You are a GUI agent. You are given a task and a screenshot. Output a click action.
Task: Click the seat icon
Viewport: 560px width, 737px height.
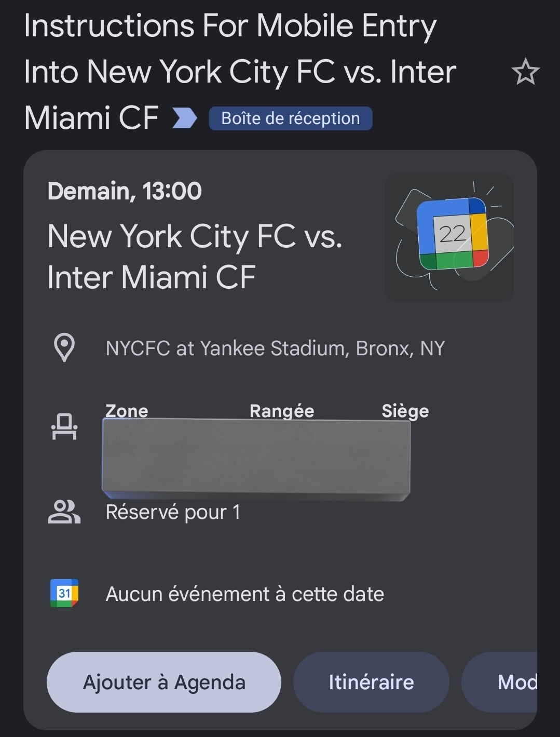click(64, 426)
